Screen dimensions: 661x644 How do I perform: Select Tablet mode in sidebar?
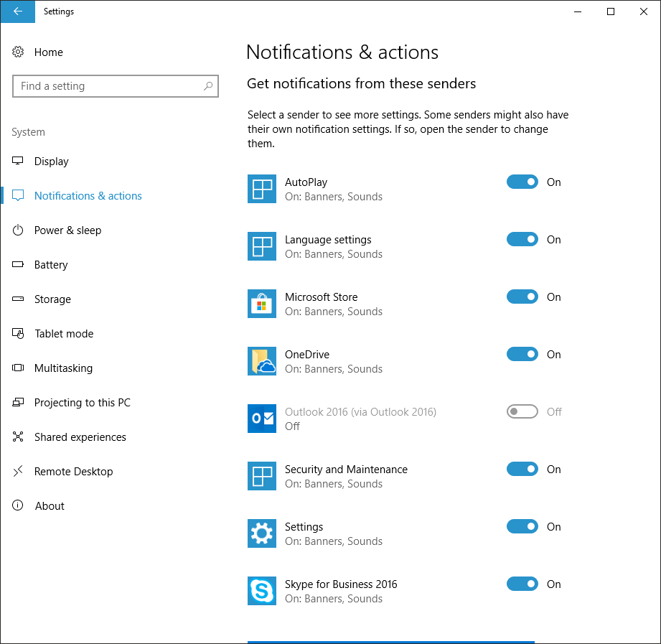tap(64, 334)
